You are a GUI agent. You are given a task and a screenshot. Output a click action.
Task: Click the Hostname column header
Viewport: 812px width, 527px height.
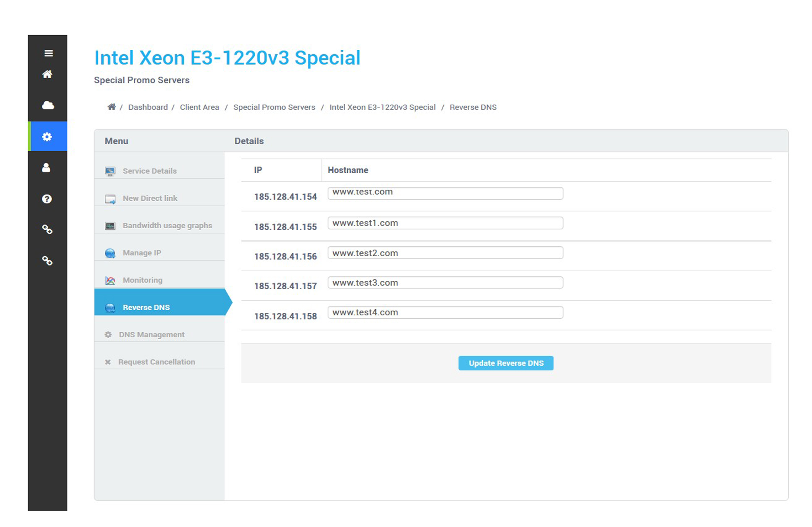[348, 170]
